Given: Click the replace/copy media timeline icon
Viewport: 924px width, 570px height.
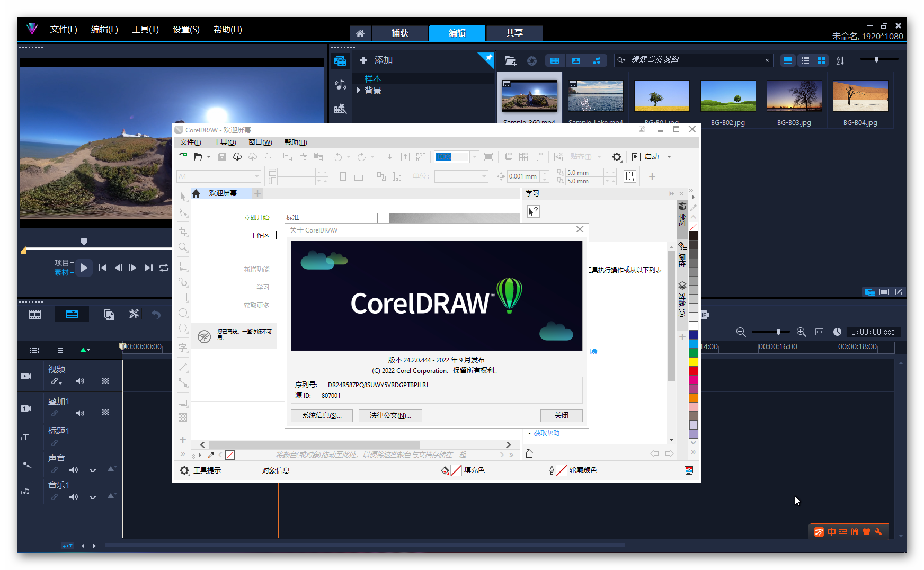Looking at the screenshot, I should pos(109,315).
